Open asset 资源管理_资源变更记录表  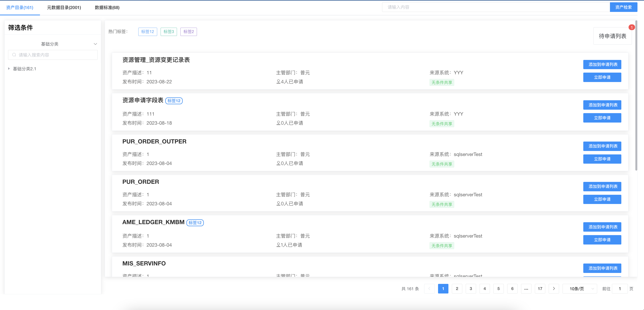coord(156,60)
